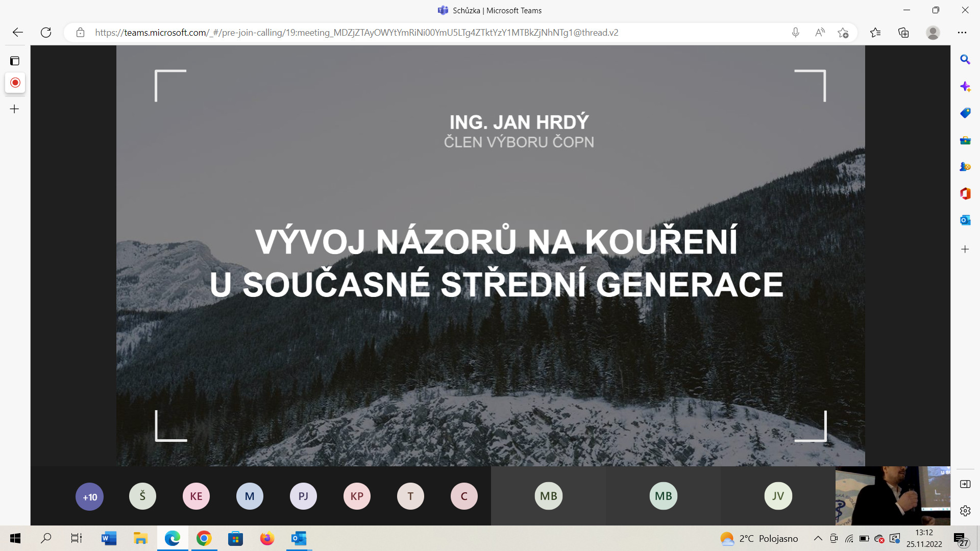The image size is (980, 551).
Task: Open File Explorer from the taskbar
Action: point(140,538)
